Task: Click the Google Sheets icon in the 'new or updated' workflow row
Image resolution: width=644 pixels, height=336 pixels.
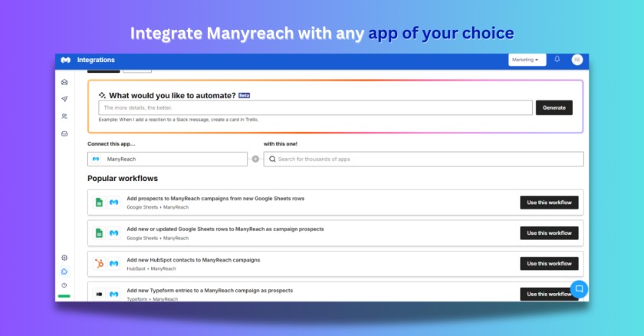Action: pyautogui.click(x=99, y=233)
